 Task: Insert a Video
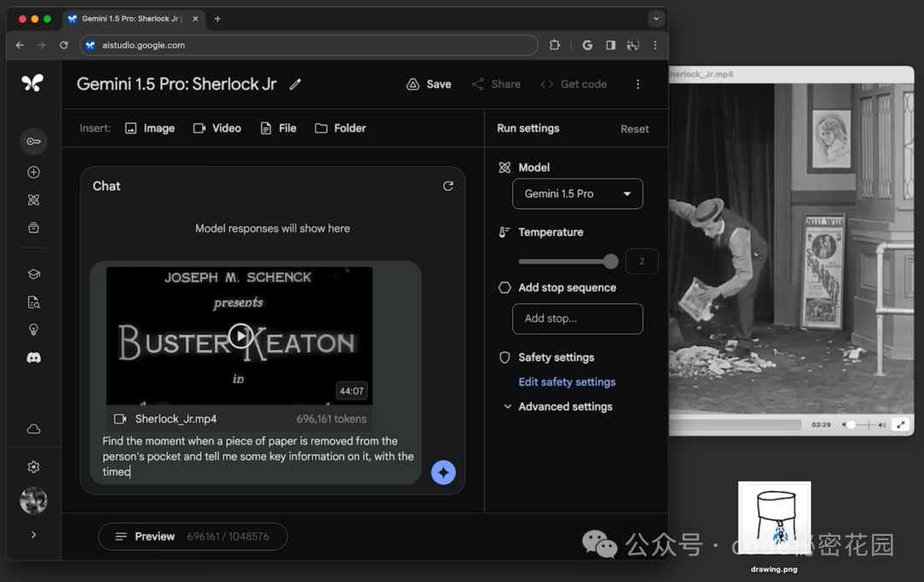tap(216, 128)
